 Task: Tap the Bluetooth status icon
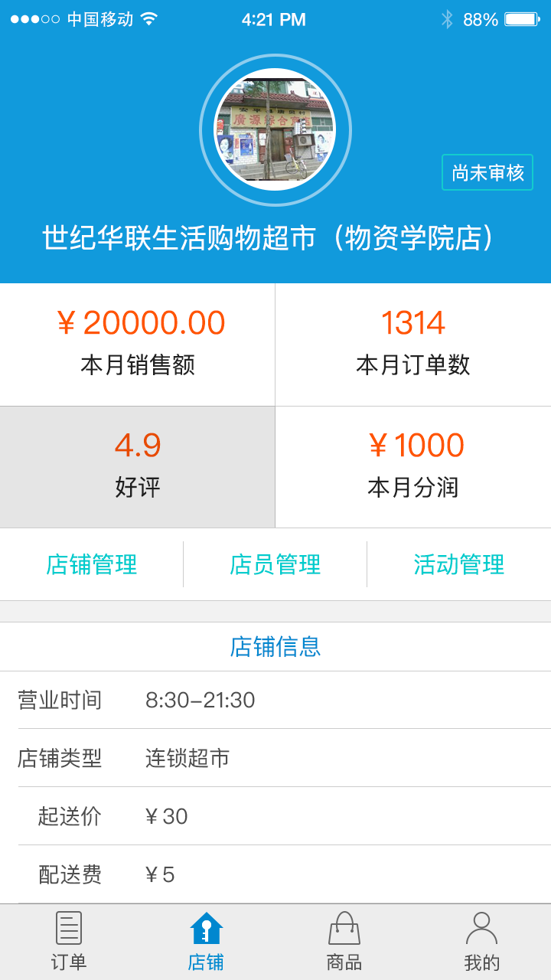[447, 19]
